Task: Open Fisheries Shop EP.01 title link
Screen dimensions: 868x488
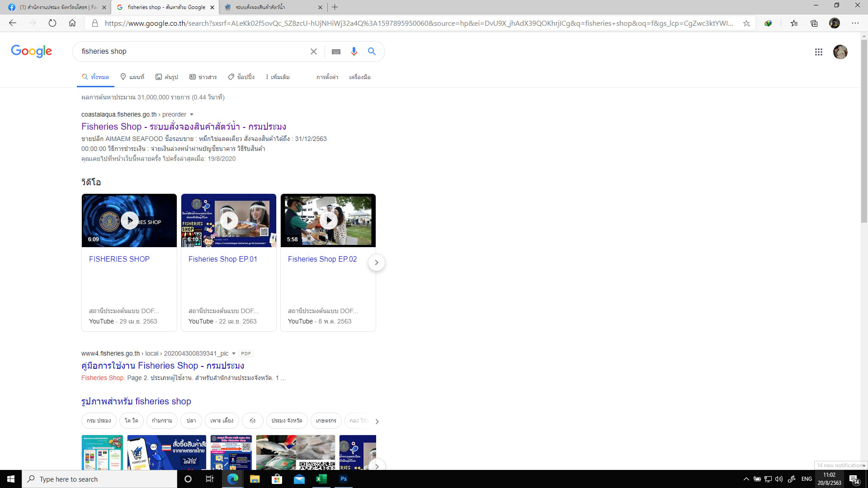Action: (223, 259)
